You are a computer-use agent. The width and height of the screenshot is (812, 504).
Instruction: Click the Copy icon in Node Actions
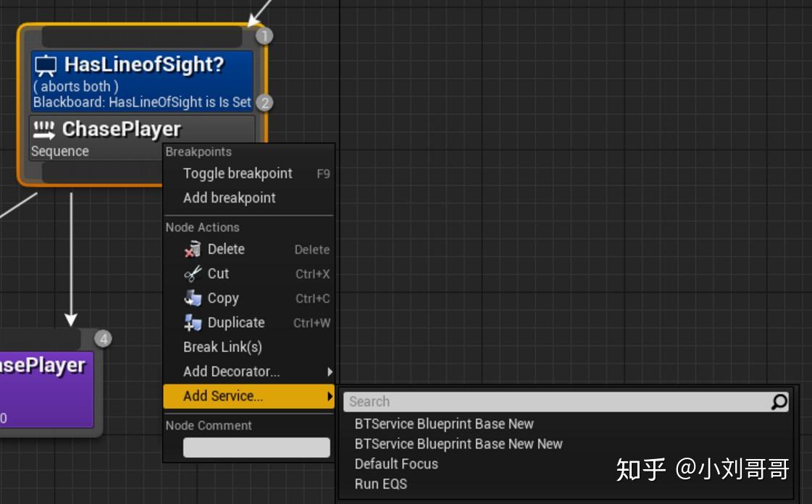coord(193,298)
